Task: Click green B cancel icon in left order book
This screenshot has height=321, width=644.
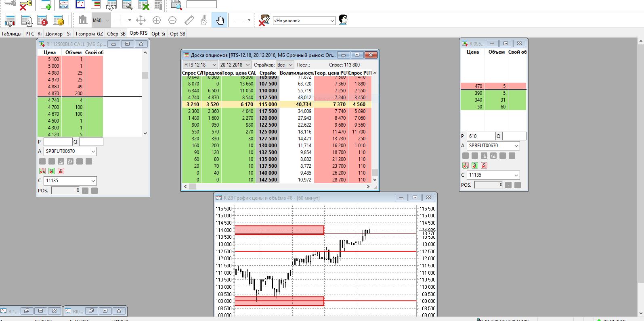Action: coord(52,171)
